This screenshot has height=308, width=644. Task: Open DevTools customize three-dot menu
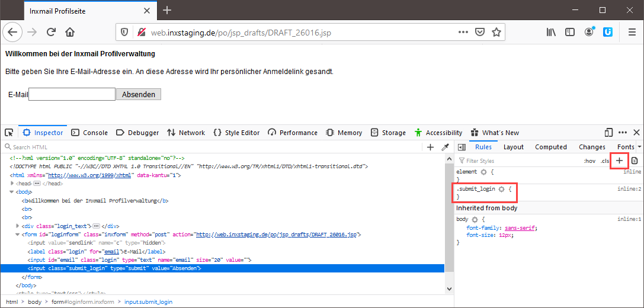pos(623,133)
